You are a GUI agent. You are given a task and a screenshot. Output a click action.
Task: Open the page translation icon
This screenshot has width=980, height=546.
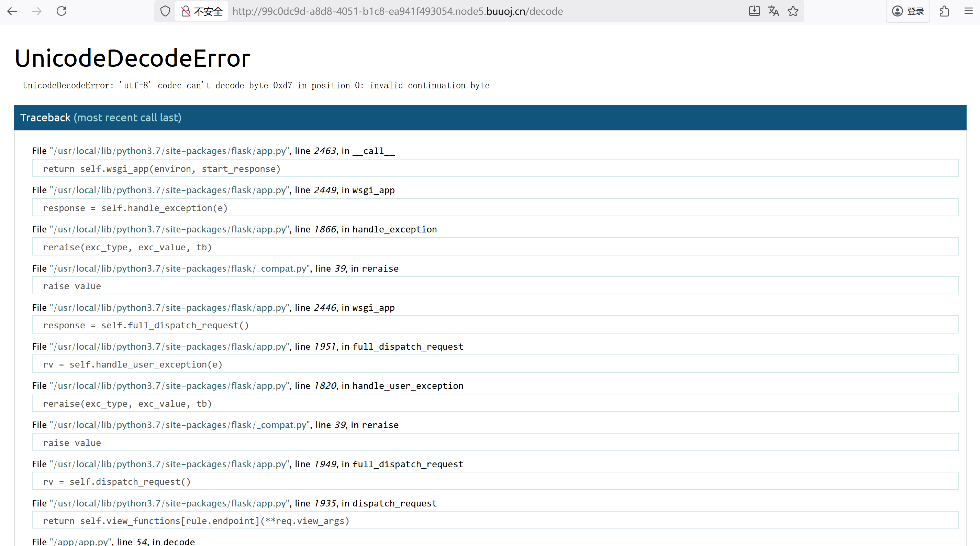pyautogui.click(x=773, y=11)
